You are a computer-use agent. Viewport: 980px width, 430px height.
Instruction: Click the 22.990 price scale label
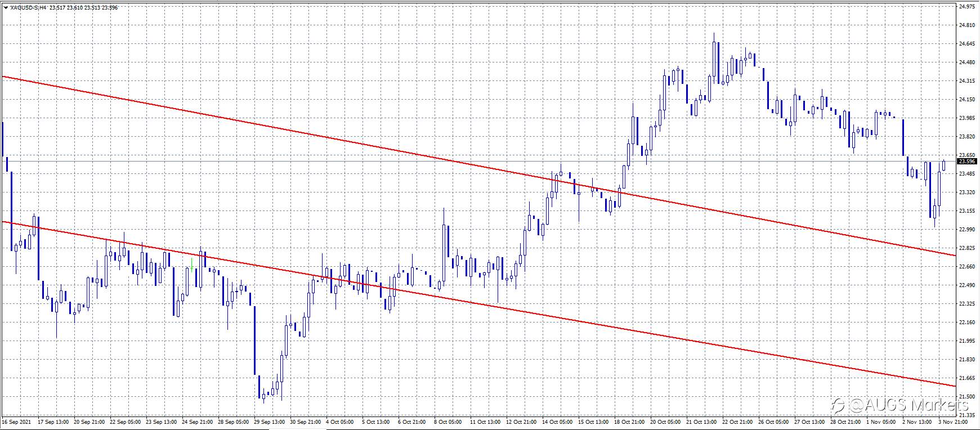point(966,230)
